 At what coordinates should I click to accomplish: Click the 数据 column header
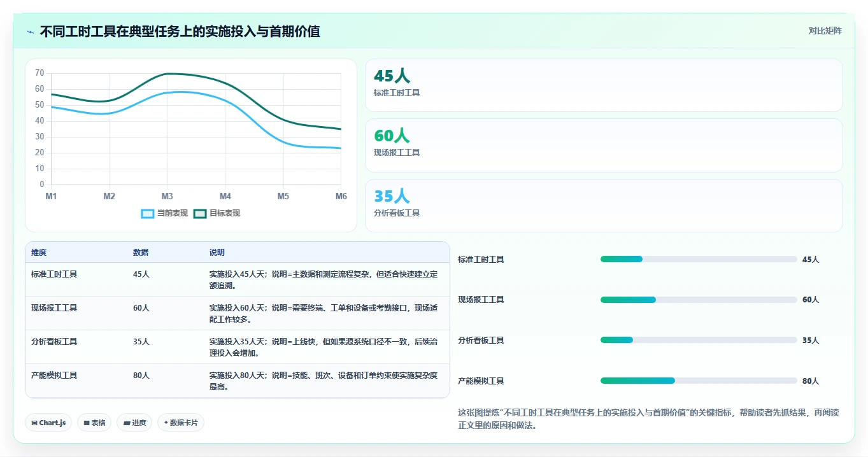pyautogui.click(x=141, y=253)
